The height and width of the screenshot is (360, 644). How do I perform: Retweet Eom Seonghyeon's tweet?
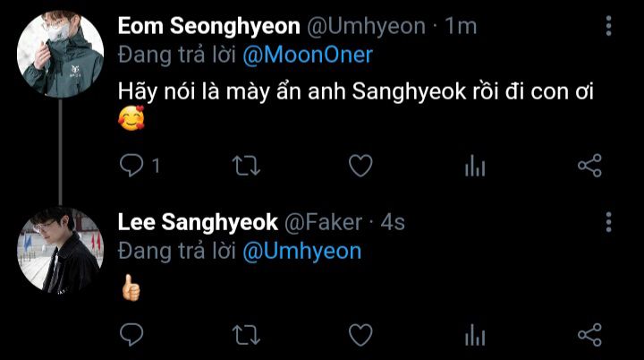tap(245, 165)
